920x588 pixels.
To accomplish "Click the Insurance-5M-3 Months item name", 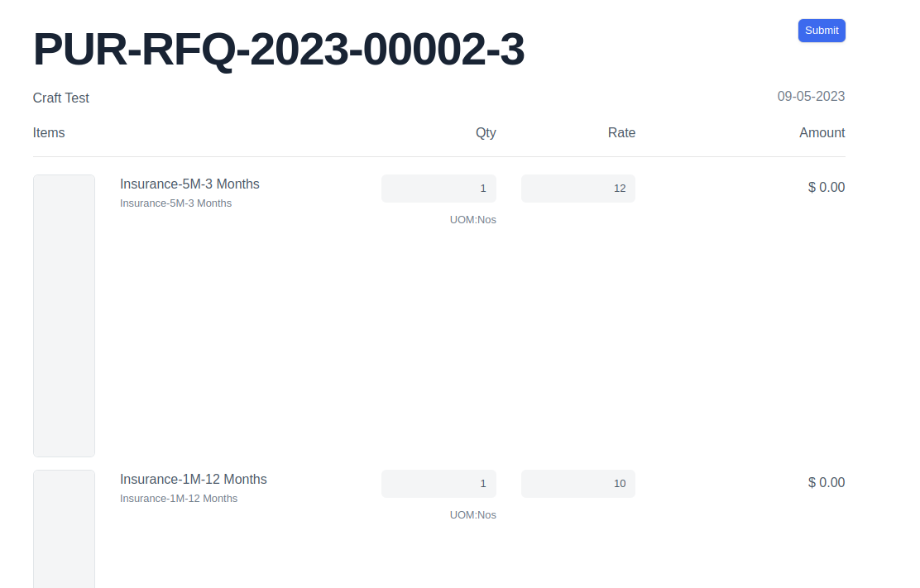I will (x=189, y=184).
